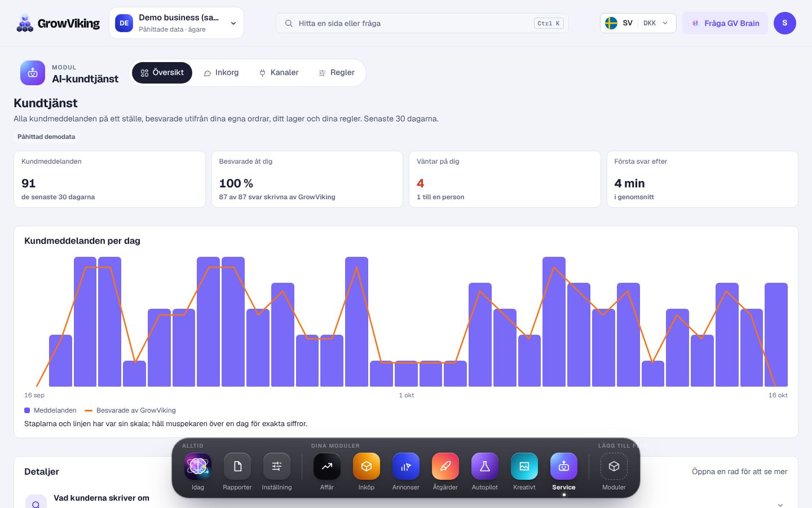Ask GV Brain via Fråga GV Brain button
812x508 pixels.
click(x=725, y=23)
